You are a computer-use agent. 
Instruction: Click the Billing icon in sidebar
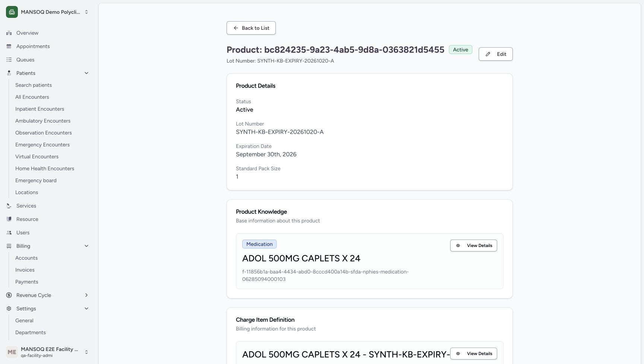pyautogui.click(x=9, y=246)
